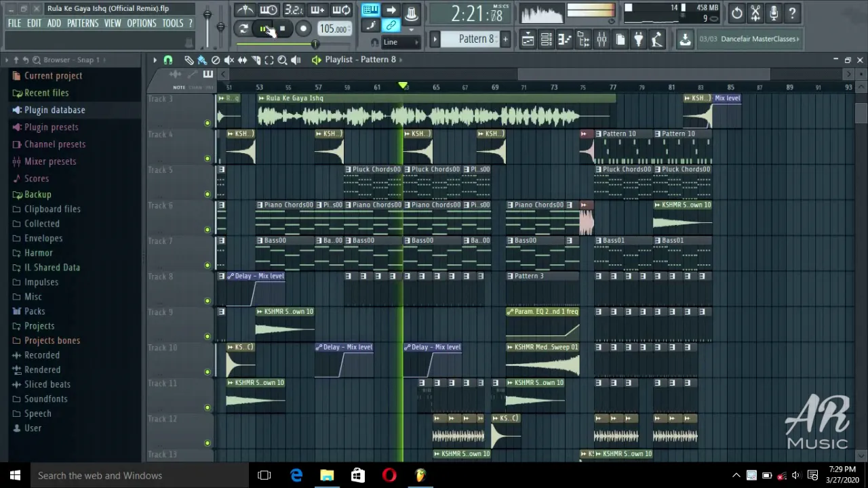The height and width of the screenshot is (488, 868).
Task: Enable loop recording button
Action: [341, 10]
